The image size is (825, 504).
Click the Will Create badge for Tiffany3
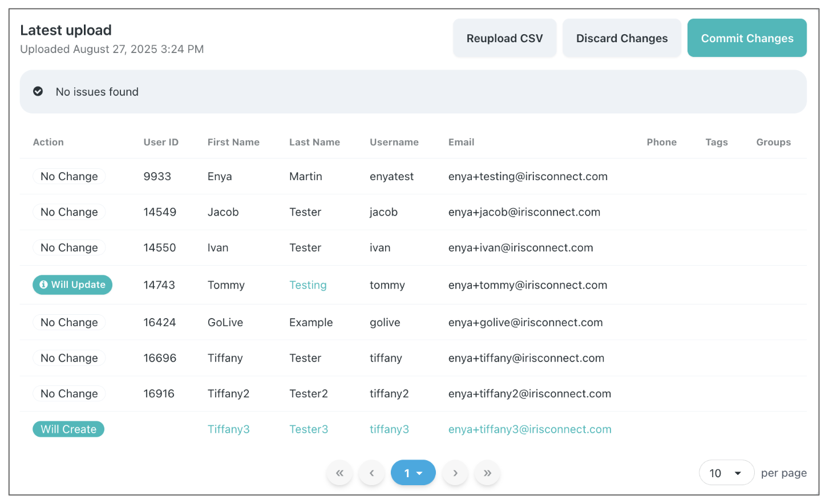pos(68,429)
